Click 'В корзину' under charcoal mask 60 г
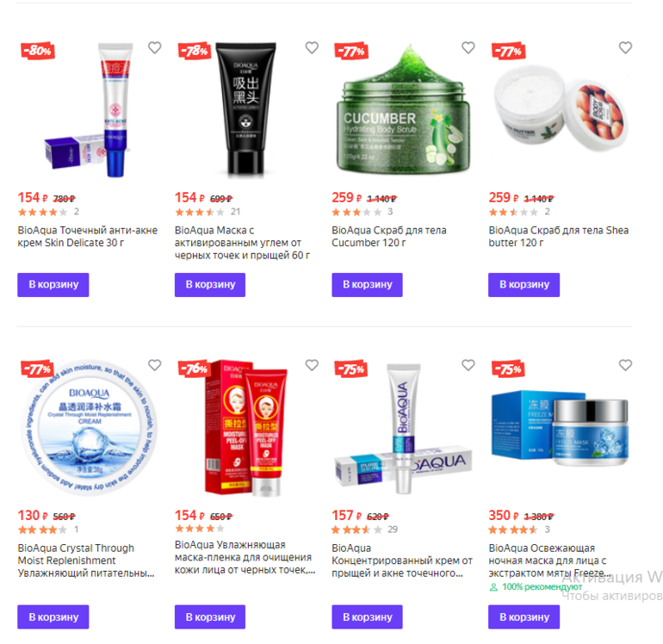 coord(210,285)
